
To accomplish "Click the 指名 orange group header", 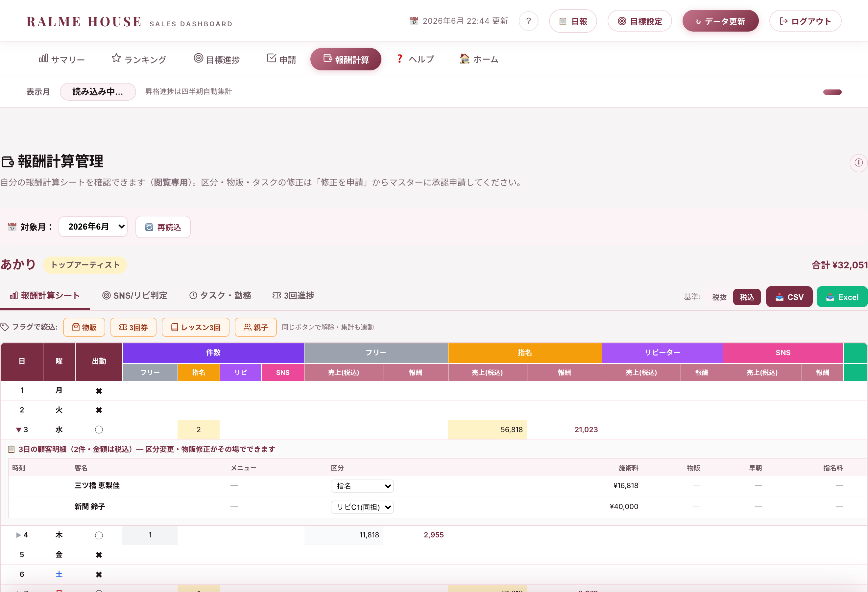I will coord(525,353).
